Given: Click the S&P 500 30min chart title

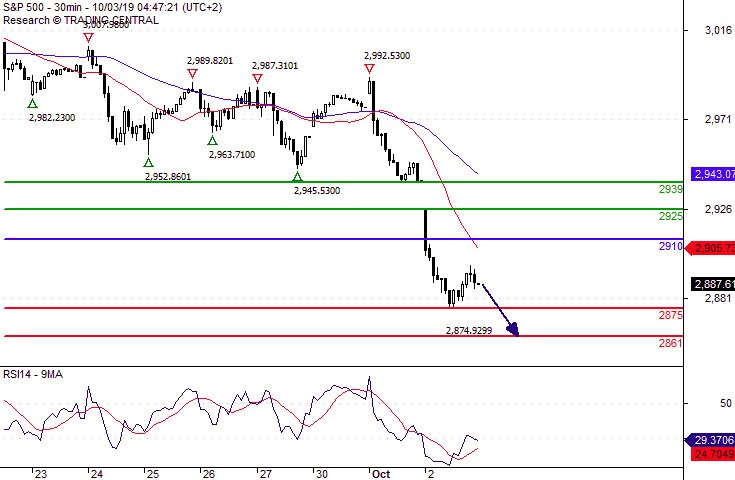Looking at the screenshot, I should pos(112,7).
